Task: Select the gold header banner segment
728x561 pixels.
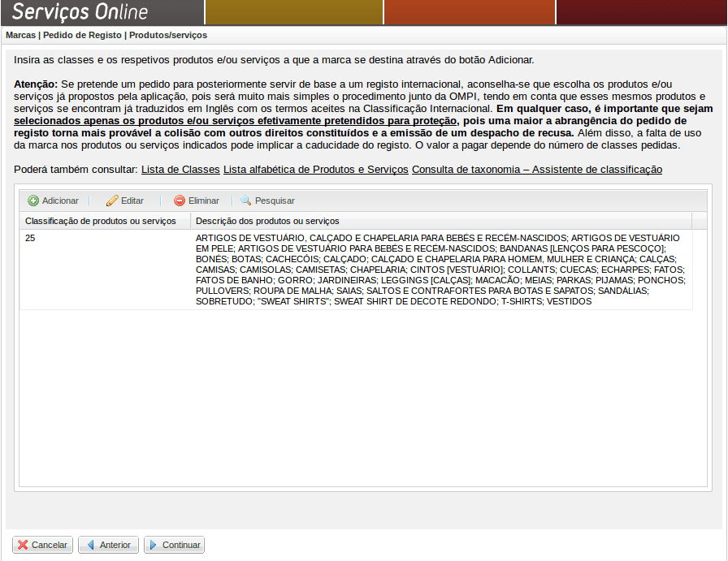Action: [293, 12]
